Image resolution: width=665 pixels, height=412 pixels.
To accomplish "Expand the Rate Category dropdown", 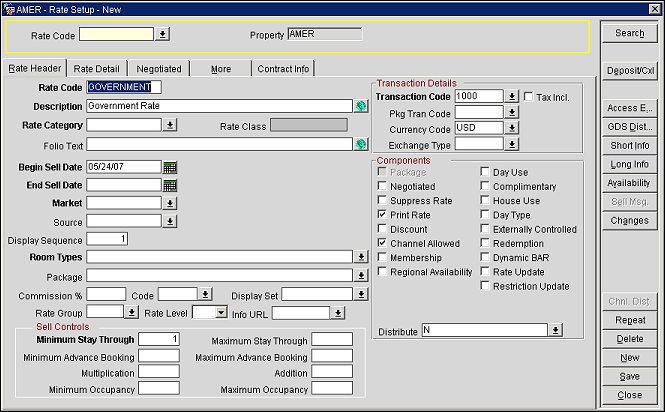I will click(169, 125).
